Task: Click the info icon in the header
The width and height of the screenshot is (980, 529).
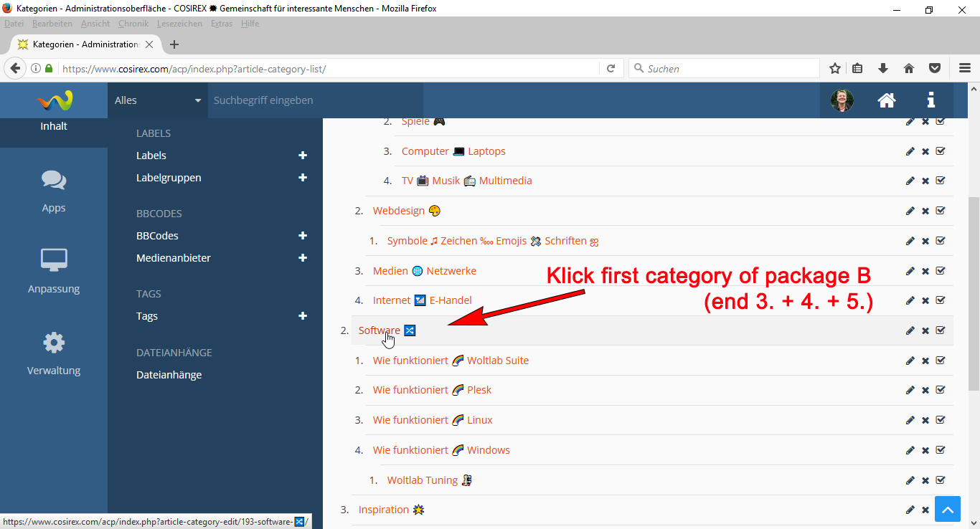Action: [x=930, y=100]
